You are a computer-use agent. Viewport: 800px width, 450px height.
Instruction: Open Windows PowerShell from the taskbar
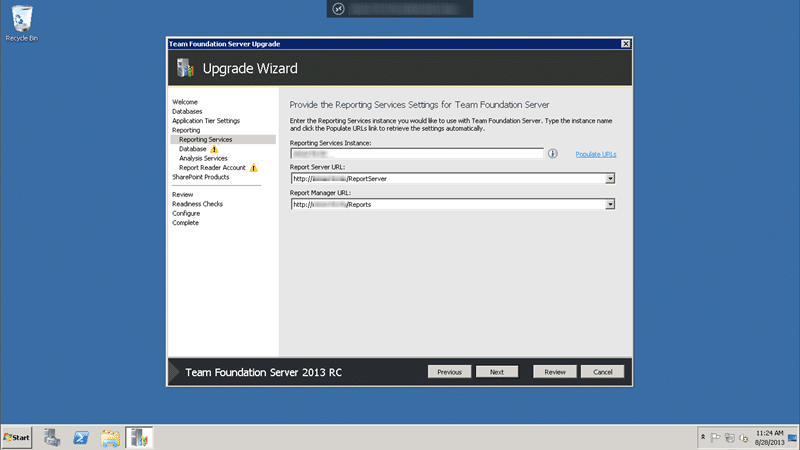click(x=81, y=437)
